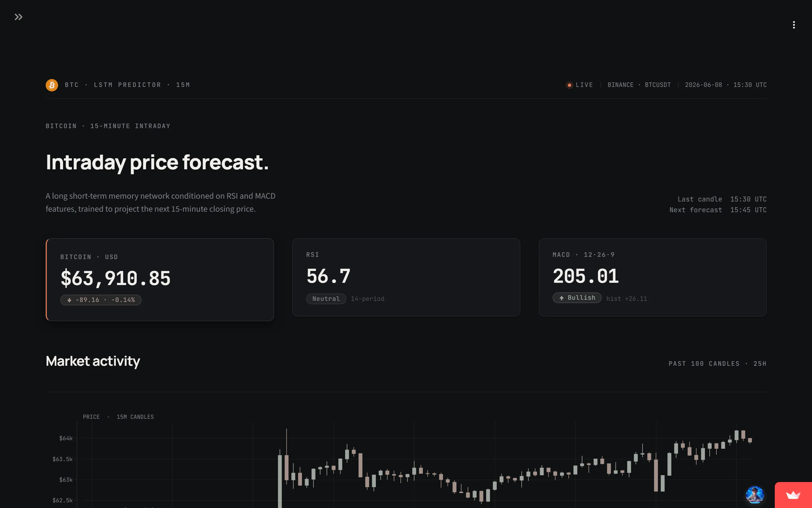
Task: Click the BITCOIN · USD card title
Action: [x=89, y=257]
